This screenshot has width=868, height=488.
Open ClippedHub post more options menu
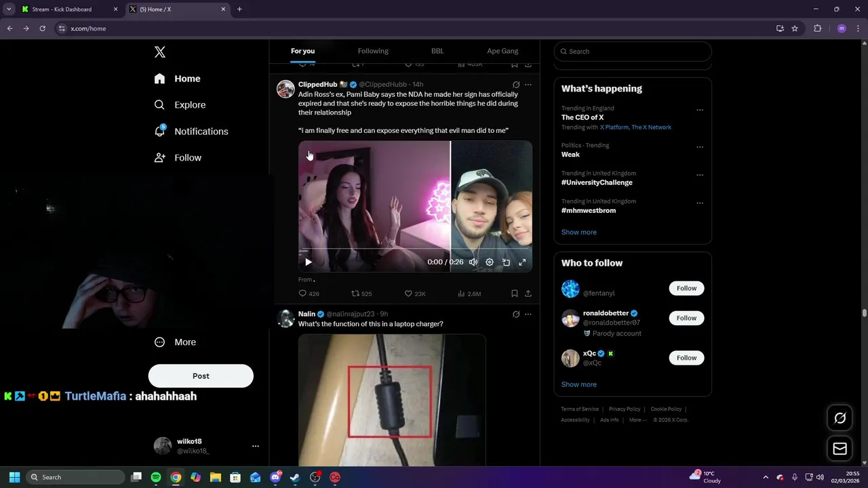[x=528, y=85]
